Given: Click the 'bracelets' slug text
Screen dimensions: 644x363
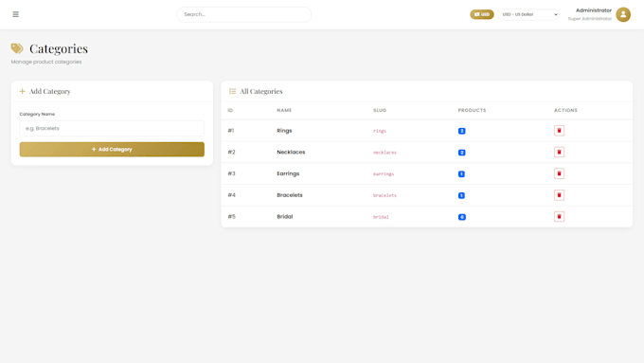Looking at the screenshot, I should (385, 195).
